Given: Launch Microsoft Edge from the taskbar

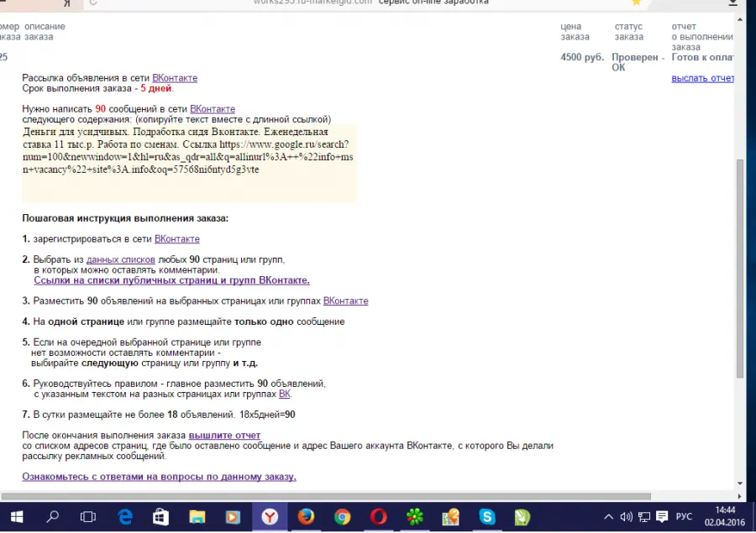Looking at the screenshot, I should (125, 517).
